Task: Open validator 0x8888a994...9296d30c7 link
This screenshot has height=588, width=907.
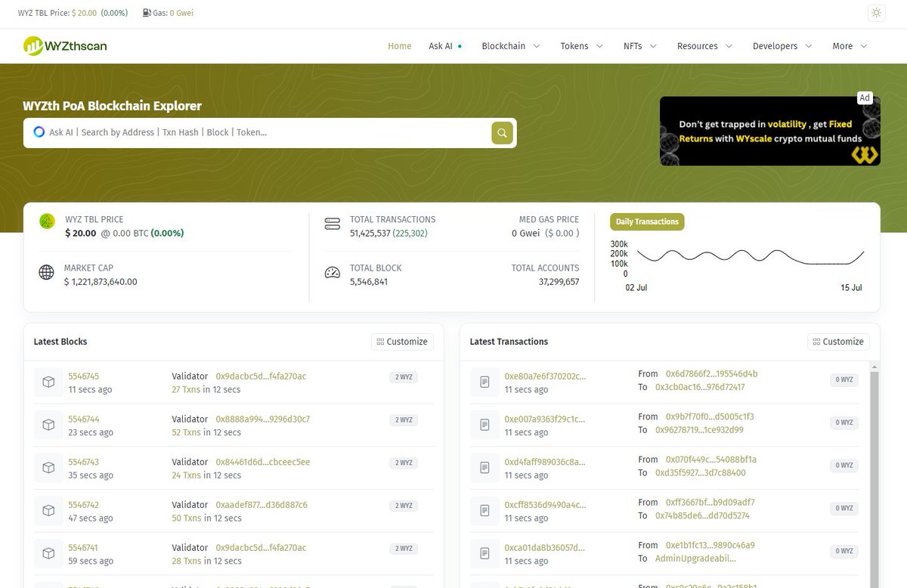Action: 263,419
